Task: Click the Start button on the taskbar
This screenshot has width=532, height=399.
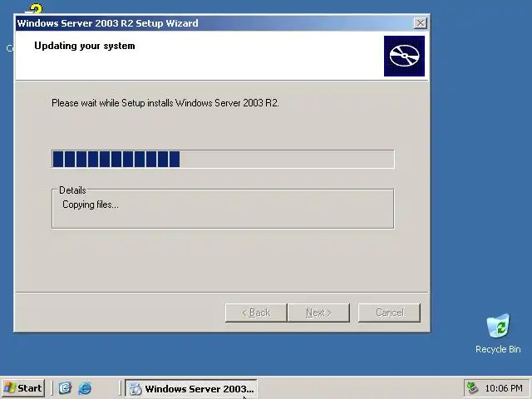Action: (x=23, y=388)
